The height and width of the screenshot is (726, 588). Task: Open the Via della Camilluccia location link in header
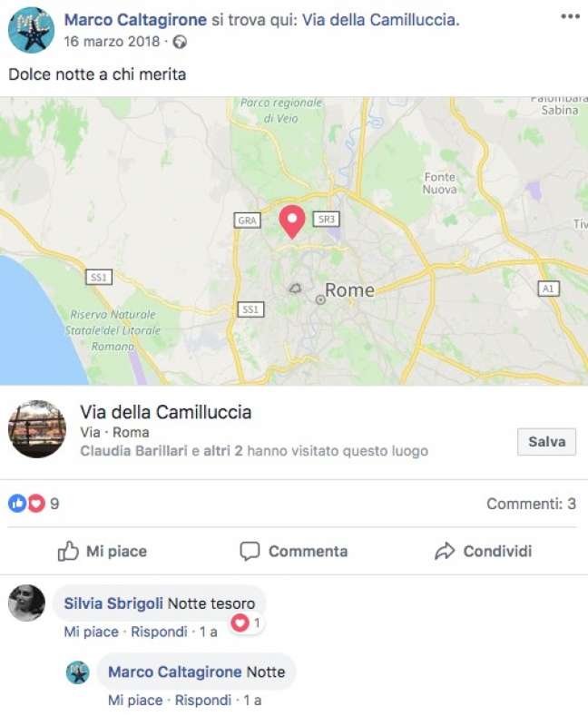380,20
